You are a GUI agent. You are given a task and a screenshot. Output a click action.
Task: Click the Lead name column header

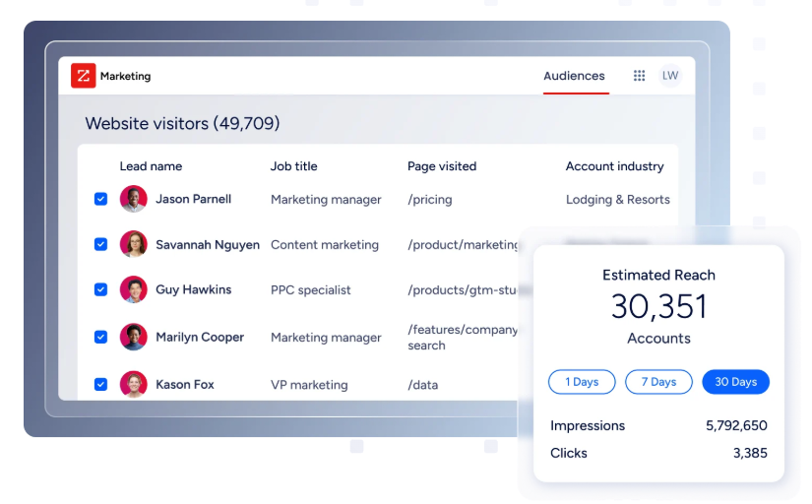pos(151,166)
